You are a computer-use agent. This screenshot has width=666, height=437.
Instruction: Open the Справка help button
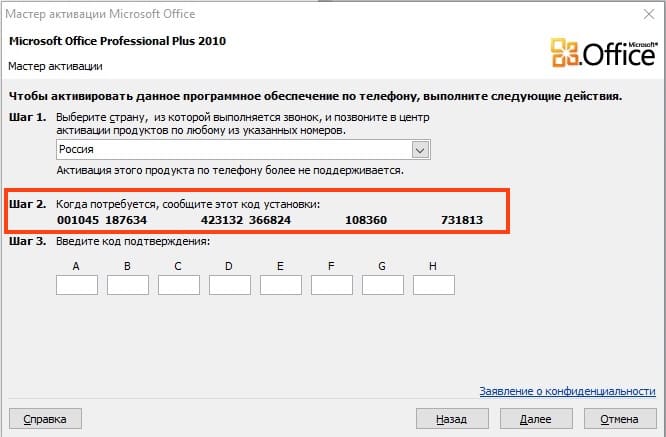click(45, 419)
